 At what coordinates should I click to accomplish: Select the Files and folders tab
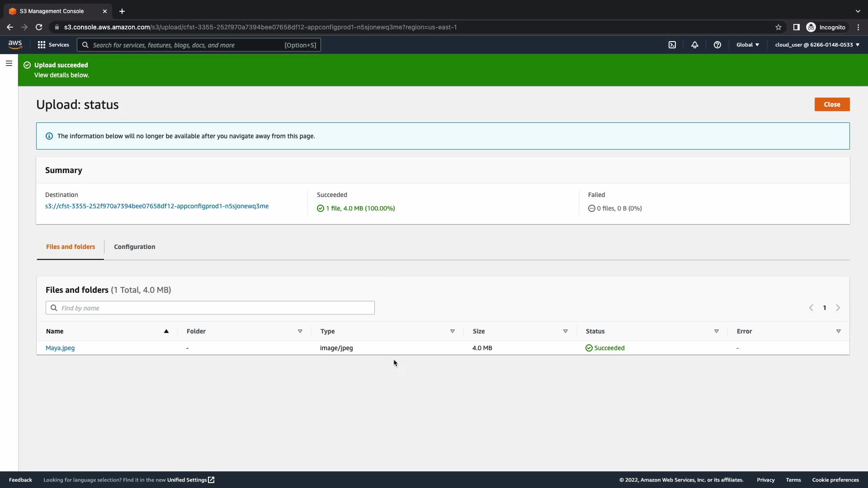71,247
